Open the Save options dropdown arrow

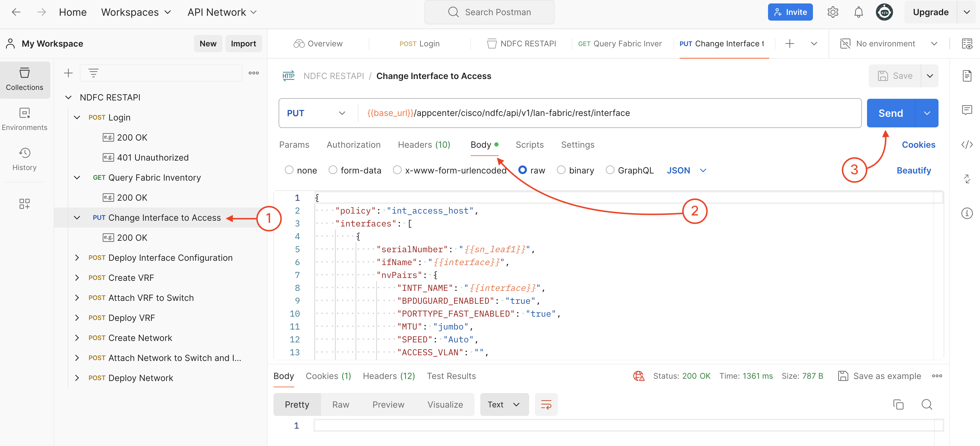point(929,76)
